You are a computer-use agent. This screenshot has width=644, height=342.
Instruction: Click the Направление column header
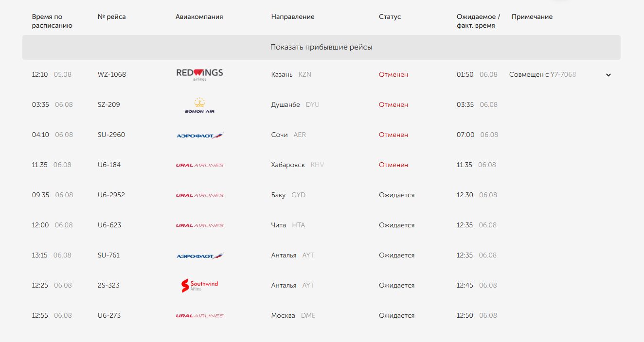[x=293, y=17]
